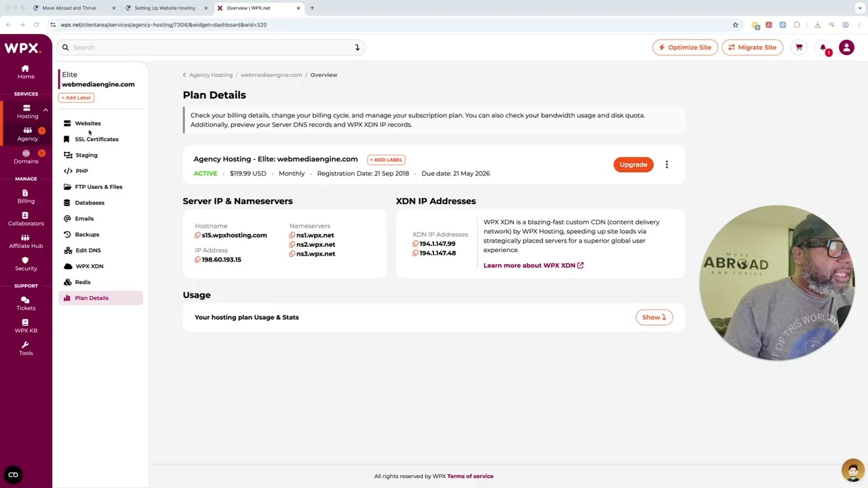The width and height of the screenshot is (868, 488).
Task: Click Learn more about WPX XDN
Action: point(533,266)
